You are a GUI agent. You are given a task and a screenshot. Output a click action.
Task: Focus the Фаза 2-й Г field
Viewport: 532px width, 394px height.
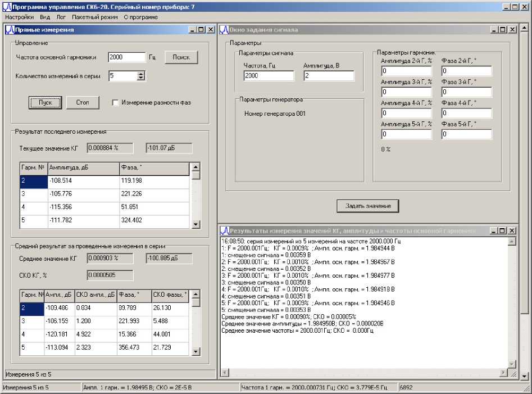point(466,71)
